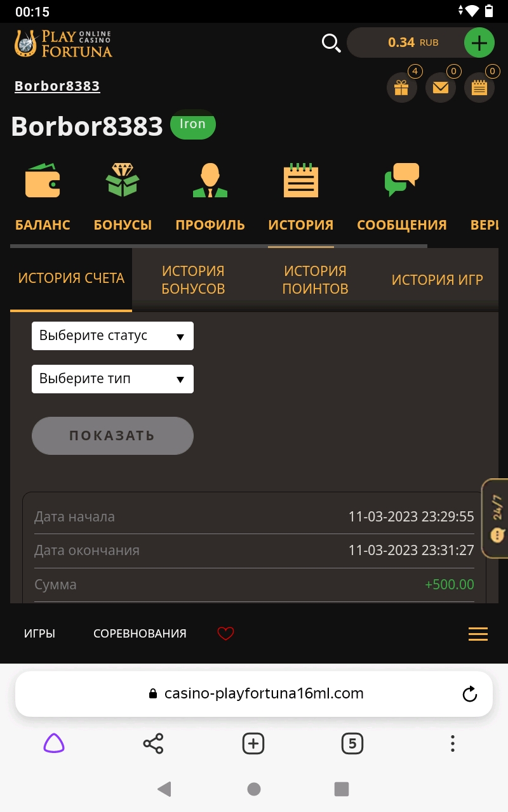Open the gift box bonuses icon
The height and width of the screenshot is (812, 508).
(401, 88)
